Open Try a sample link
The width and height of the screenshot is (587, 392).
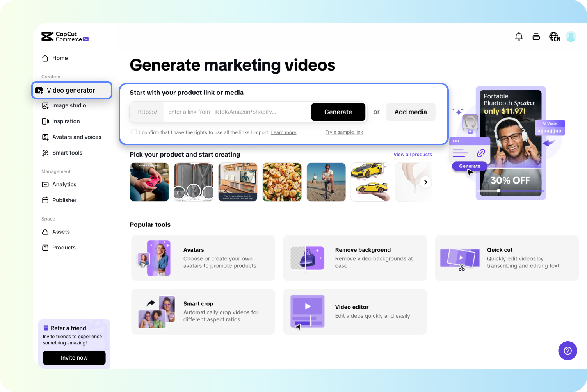[344, 132]
